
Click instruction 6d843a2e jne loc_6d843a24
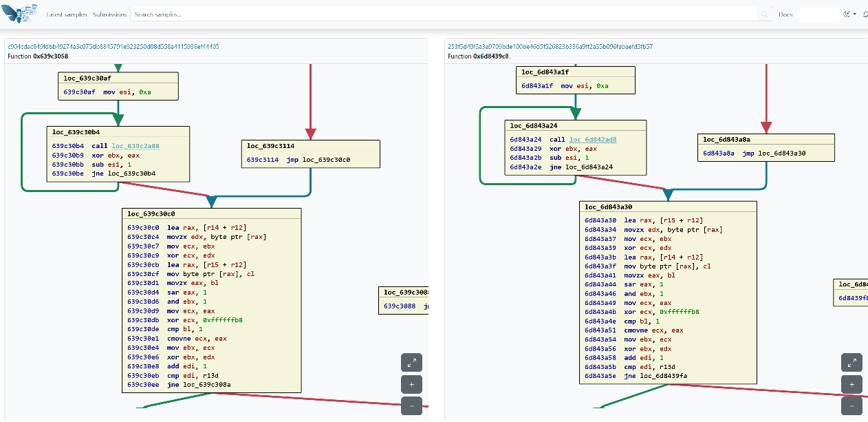(561, 167)
